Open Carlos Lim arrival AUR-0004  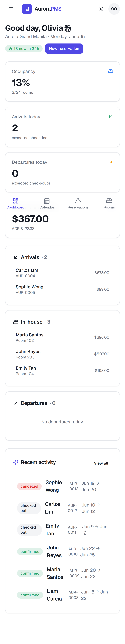pyautogui.click(x=62, y=273)
